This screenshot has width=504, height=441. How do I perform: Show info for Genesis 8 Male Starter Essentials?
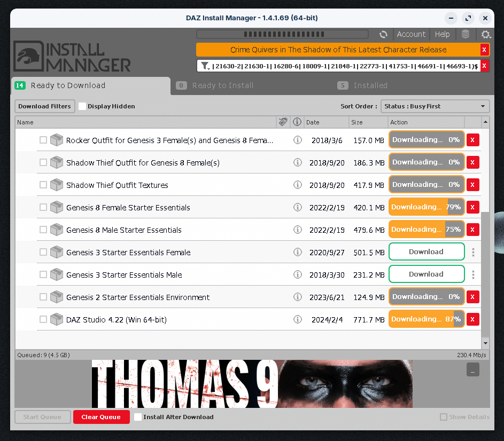tap(298, 230)
